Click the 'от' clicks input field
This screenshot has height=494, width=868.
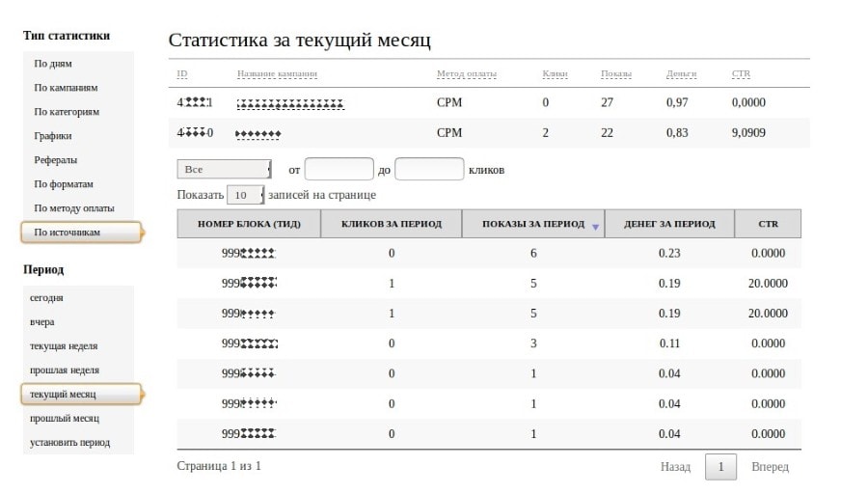click(339, 170)
